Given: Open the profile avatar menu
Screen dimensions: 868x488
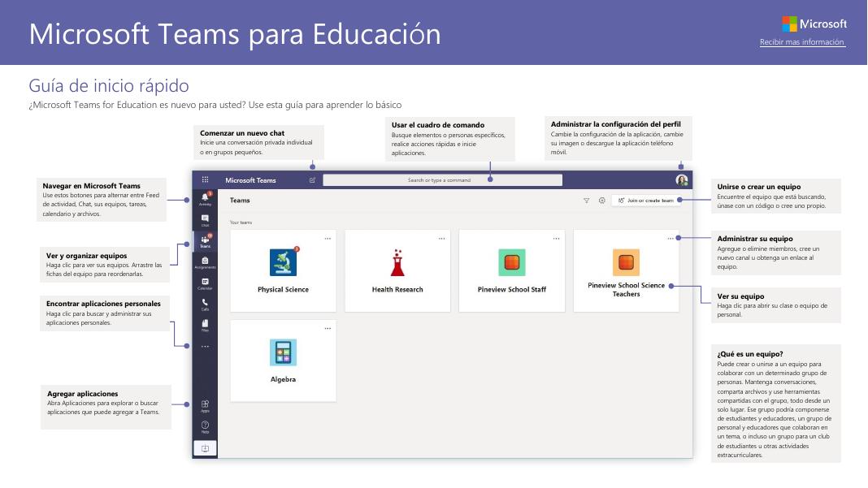Looking at the screenshot, I should 681,179.
